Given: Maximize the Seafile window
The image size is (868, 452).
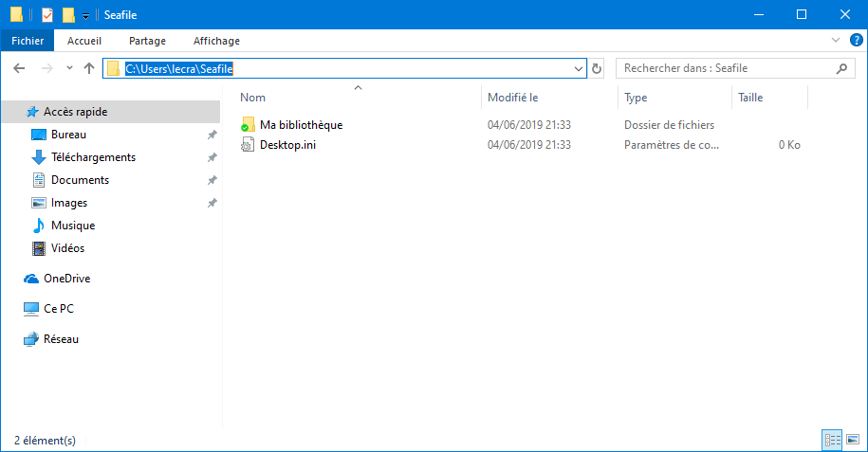Looking at the screenshot, I should [801, 15].
